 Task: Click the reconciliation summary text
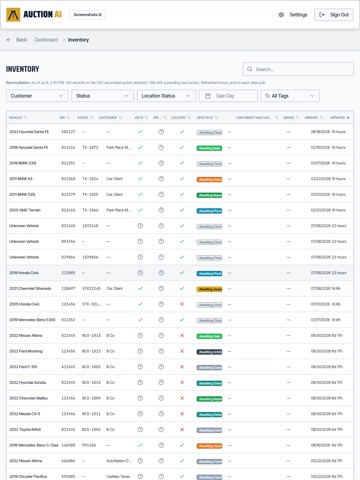coord(136,82)
